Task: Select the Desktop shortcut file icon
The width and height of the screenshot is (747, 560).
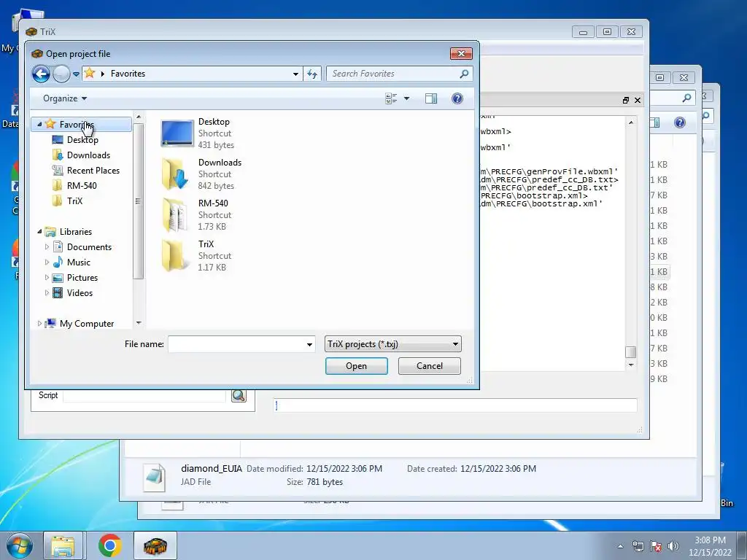Action: [177, 133]
